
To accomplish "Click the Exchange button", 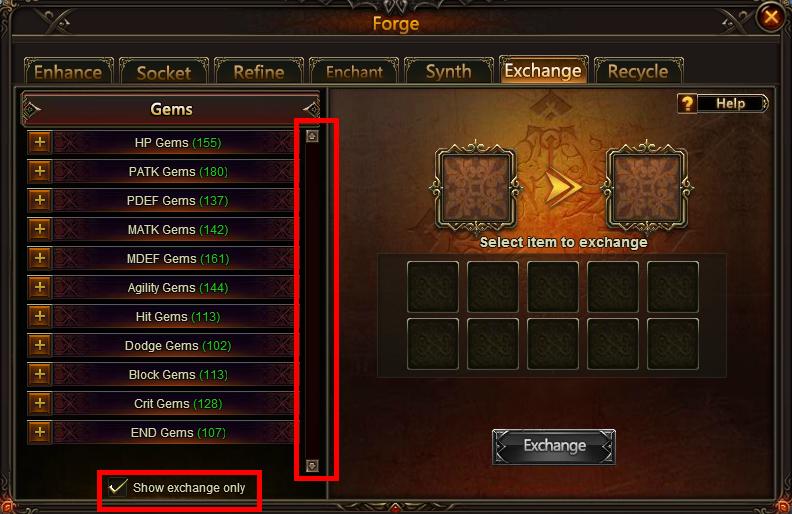I will [x=554, y=446].
